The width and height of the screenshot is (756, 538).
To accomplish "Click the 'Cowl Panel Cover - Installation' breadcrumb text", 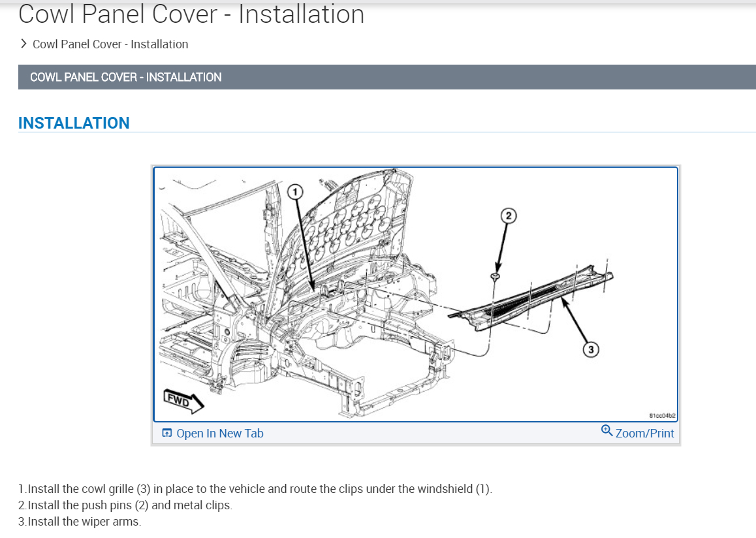I will 110,44.
